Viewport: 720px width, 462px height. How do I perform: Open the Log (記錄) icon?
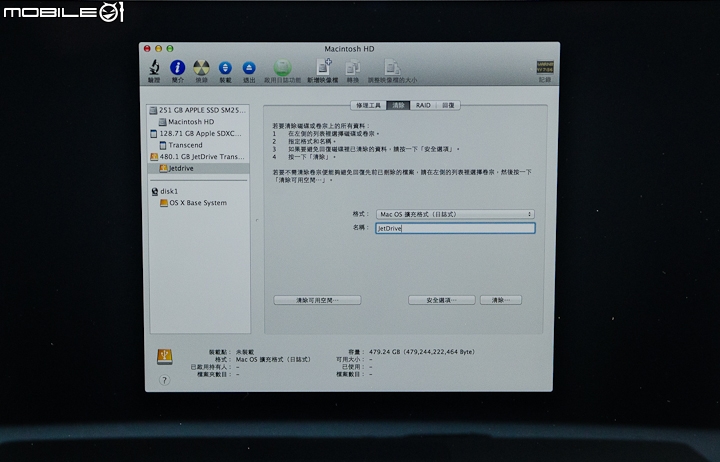(545, 68)
